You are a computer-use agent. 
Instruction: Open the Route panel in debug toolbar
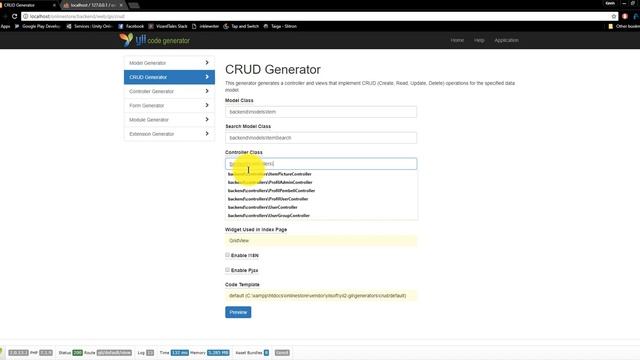click(x=108, y=353)
